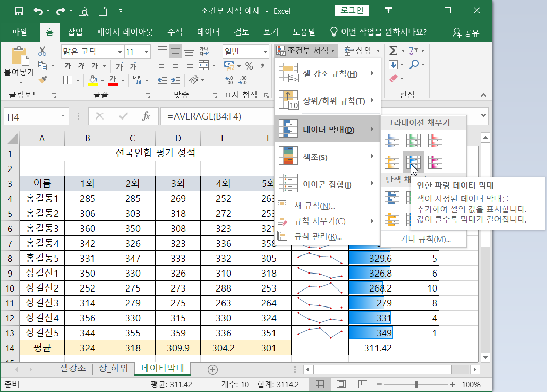
Task: Decrease decimal places
Action: tap(243, 80)
